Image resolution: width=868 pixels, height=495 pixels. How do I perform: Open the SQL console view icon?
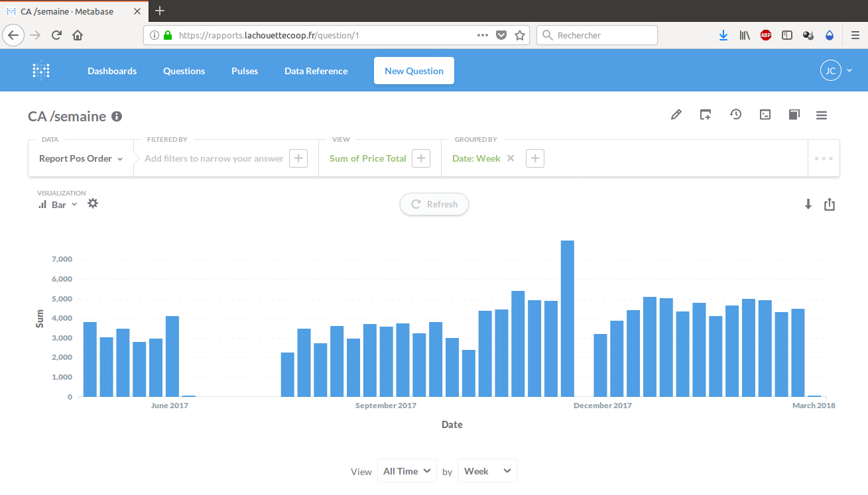(x=765, y=115)
